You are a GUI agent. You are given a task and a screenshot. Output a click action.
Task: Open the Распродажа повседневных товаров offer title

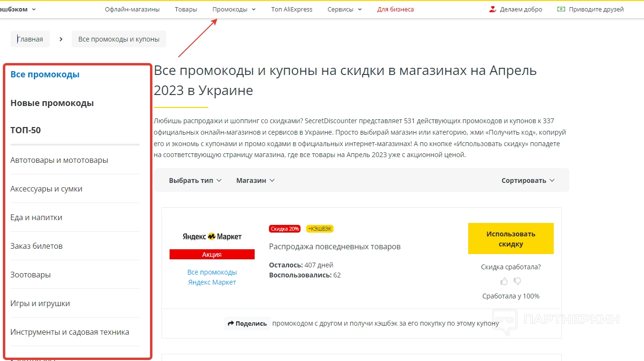click(335, 246)
